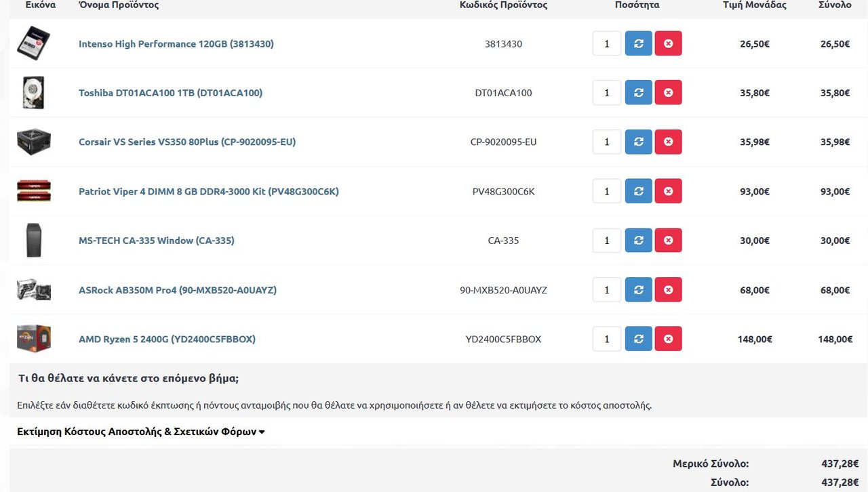Click the Intenso SSD product thumbnail
This screenshot has height=492, width=868.
pos(34,43)
